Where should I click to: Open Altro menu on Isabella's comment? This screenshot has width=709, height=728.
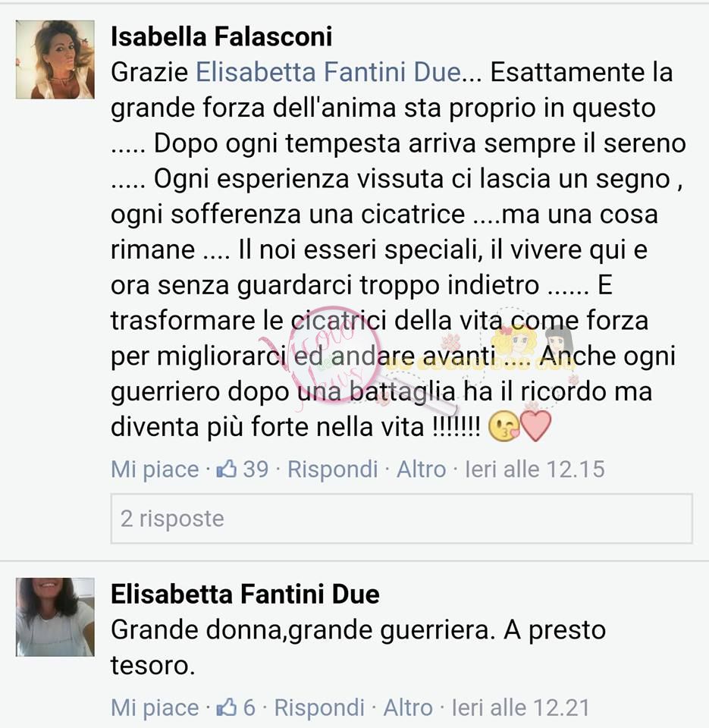tap(421, 469)
